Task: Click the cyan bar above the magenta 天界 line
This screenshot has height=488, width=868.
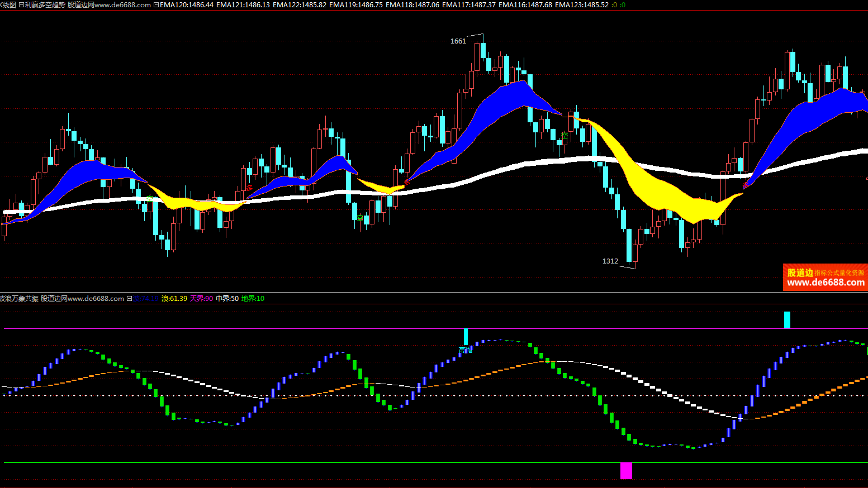Action: click(x=787, y=320)
